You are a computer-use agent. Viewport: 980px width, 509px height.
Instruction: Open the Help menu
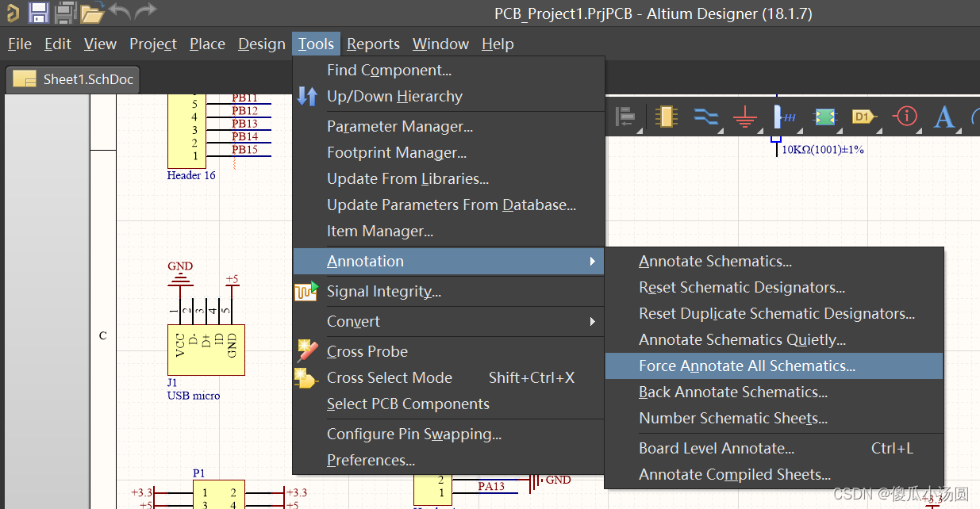pyautogui.click(x=498, y=44)
